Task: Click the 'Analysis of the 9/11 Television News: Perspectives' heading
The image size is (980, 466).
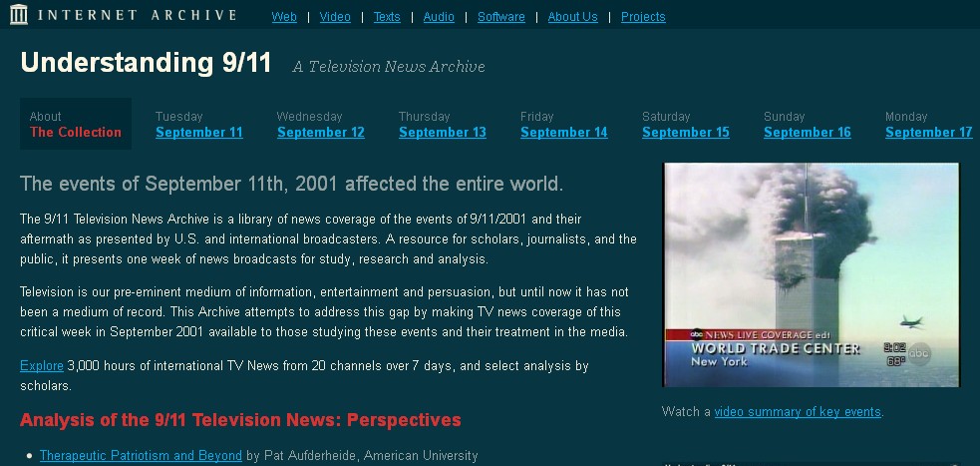Action: point(240,420)
